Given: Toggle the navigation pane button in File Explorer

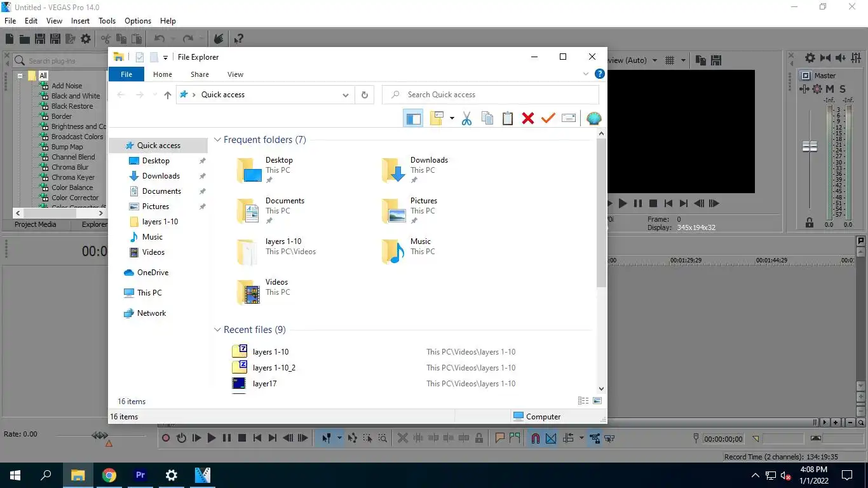Looking at the screenshot, I should [413, 118].
